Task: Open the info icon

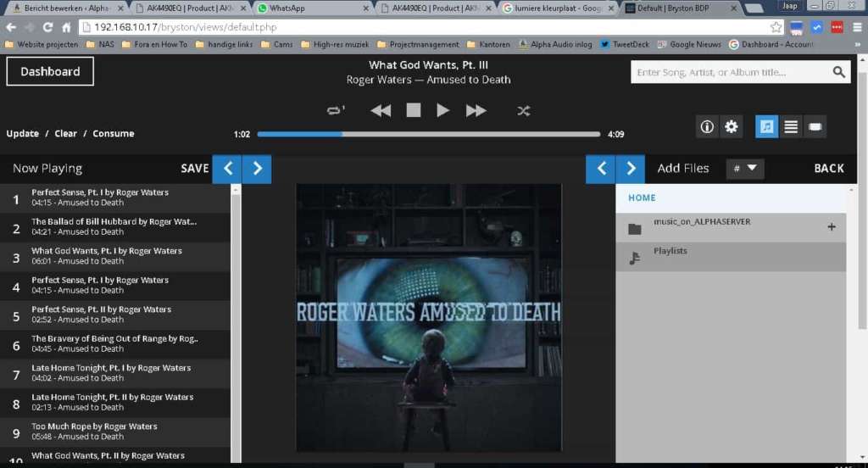Action: click(707, 127)
